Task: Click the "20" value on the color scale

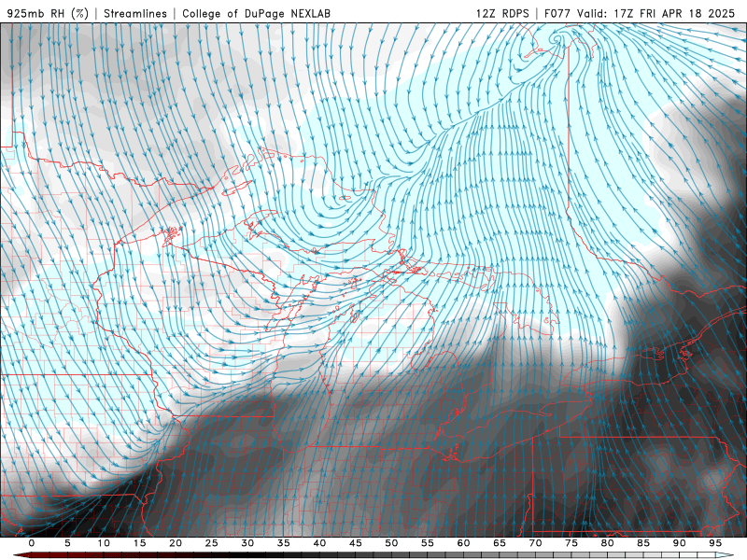Action: (x=176, y=543)
